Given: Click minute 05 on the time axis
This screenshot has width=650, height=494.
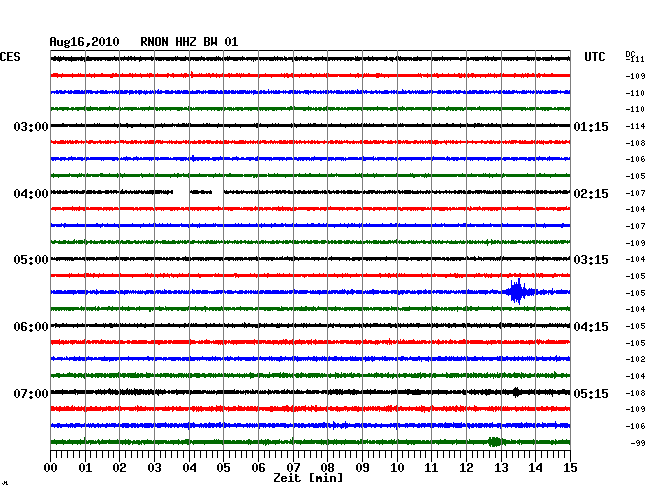Looking at the screenshot, I should click(x=223, y=467).
